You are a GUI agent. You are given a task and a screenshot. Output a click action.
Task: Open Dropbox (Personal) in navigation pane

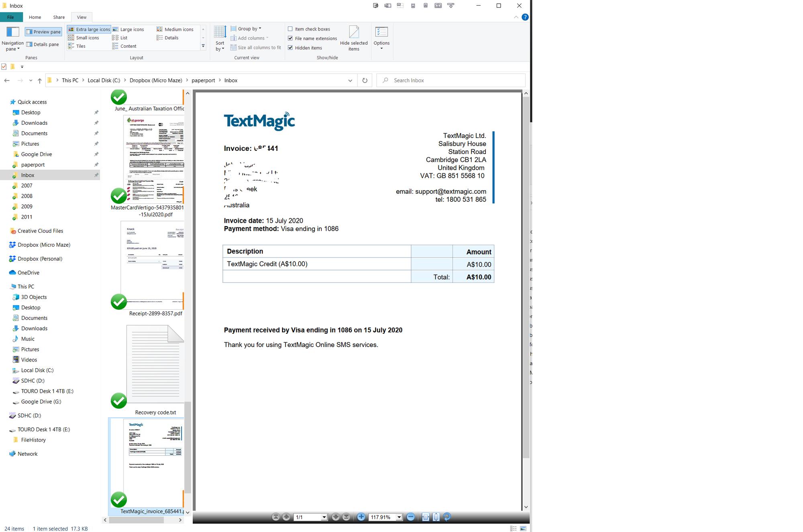pyautogui.click(x=40, y=259)
